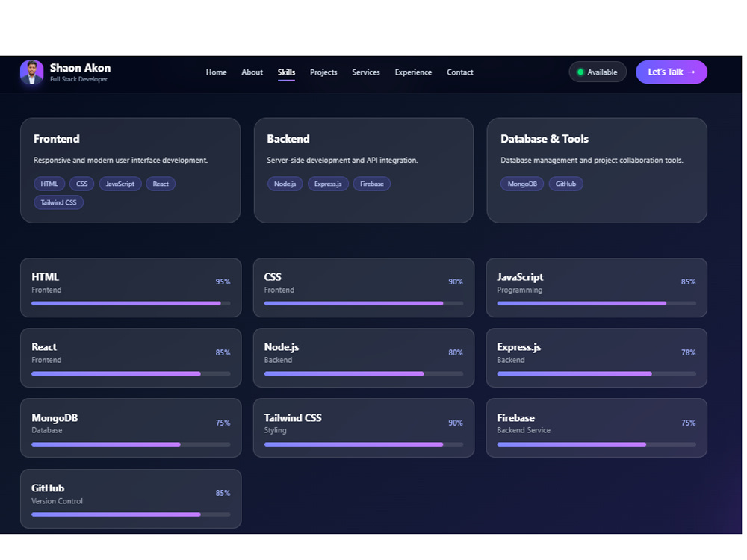The width and height of the screenshot is (747, 560).
Task: Select the Skills nav link
Action: (x=286, y=72)
